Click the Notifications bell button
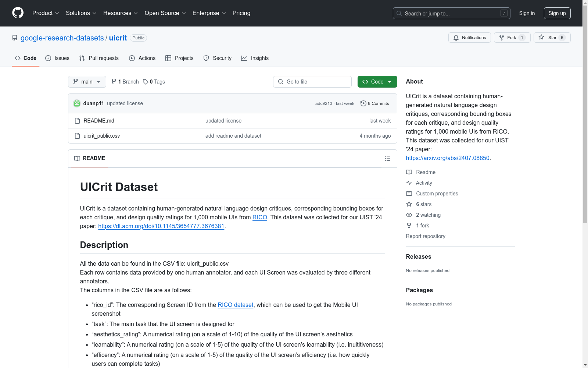This screenshot has width=588, height=368. coord(469,38)
